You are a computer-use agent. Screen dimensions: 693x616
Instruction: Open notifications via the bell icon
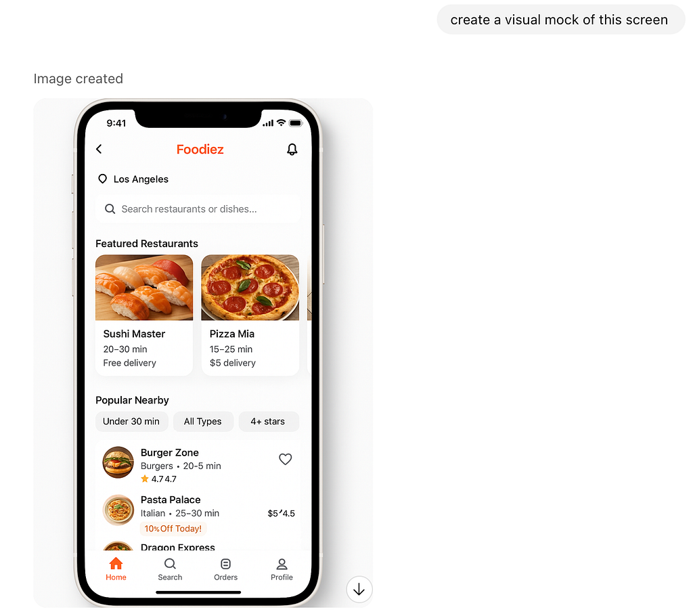[292, 150]
